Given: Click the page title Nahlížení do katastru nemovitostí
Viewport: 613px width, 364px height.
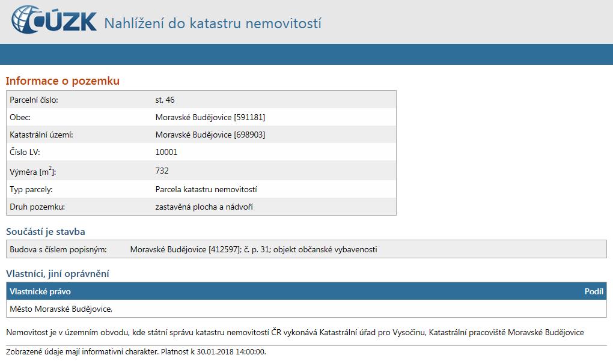Looking at the screenshot, I should [x=213, y=23].
